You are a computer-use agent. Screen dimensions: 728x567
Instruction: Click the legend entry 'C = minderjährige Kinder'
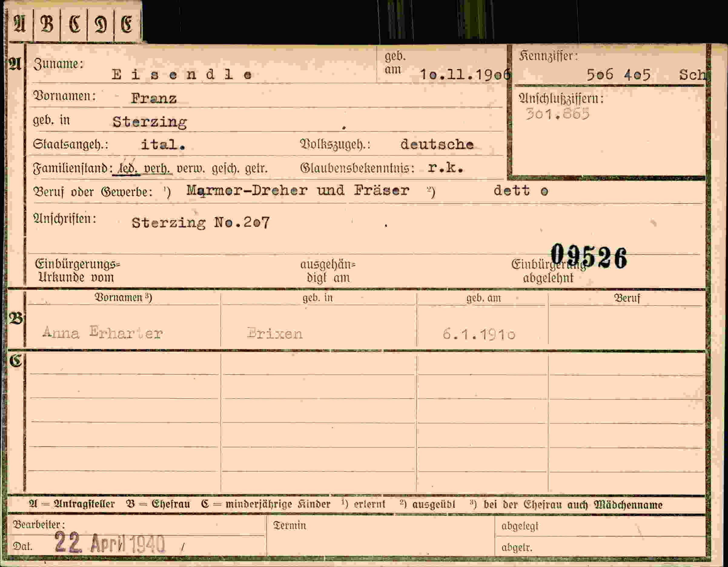click(266, 504)
